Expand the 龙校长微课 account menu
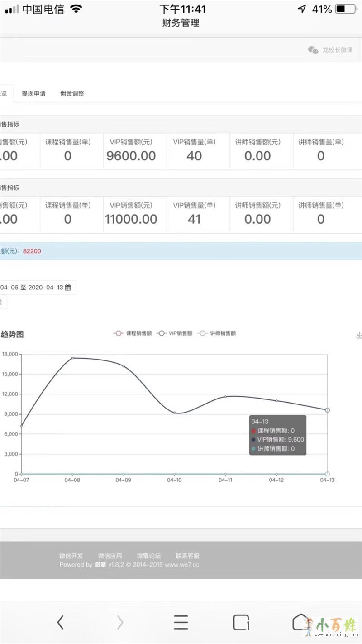The width and height of the screenshot is (362, 644). (x=337, y=50)
